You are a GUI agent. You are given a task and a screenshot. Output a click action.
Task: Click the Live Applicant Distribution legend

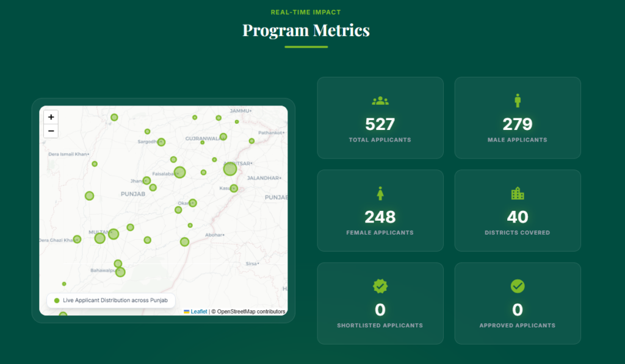[115, 301]
